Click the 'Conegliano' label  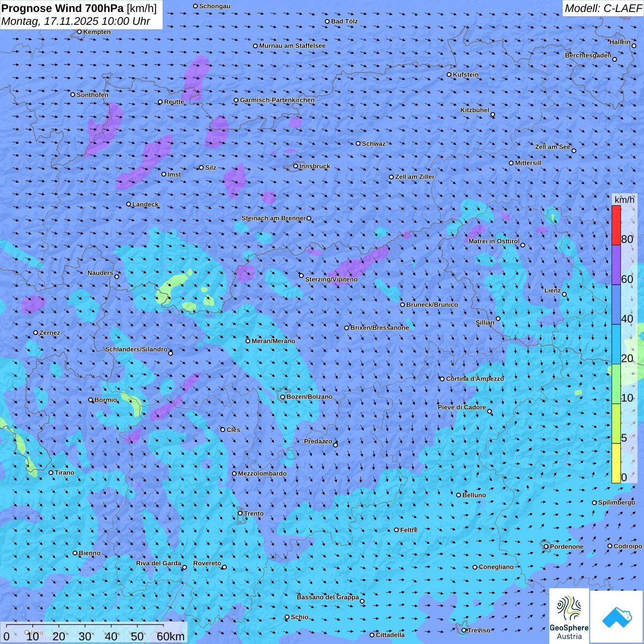click(496, 567)
